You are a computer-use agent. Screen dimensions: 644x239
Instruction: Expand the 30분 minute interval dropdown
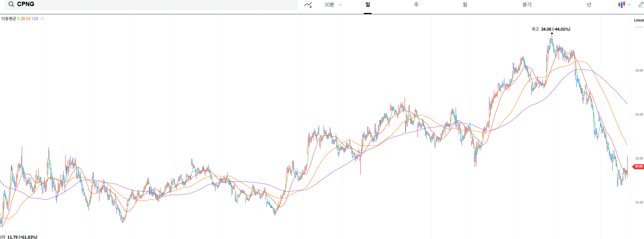[x=333, y=5]
